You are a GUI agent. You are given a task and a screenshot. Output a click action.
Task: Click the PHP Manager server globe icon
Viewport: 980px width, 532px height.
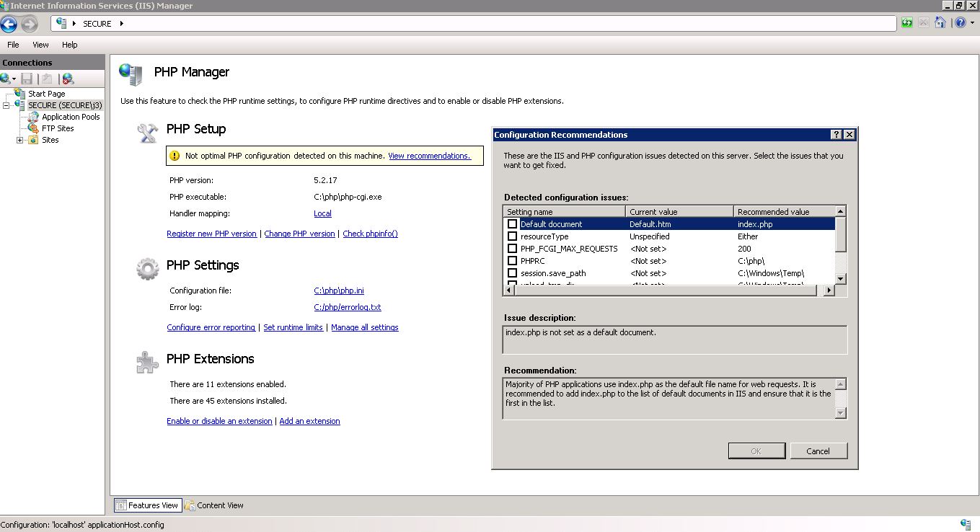coord(131,74)
